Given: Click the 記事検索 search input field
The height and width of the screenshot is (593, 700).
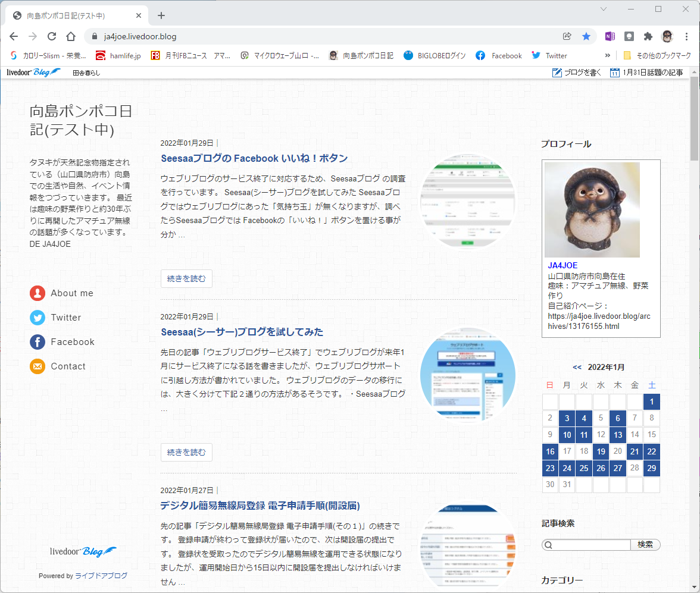Looking at the screenshot, I should (586, 545).
